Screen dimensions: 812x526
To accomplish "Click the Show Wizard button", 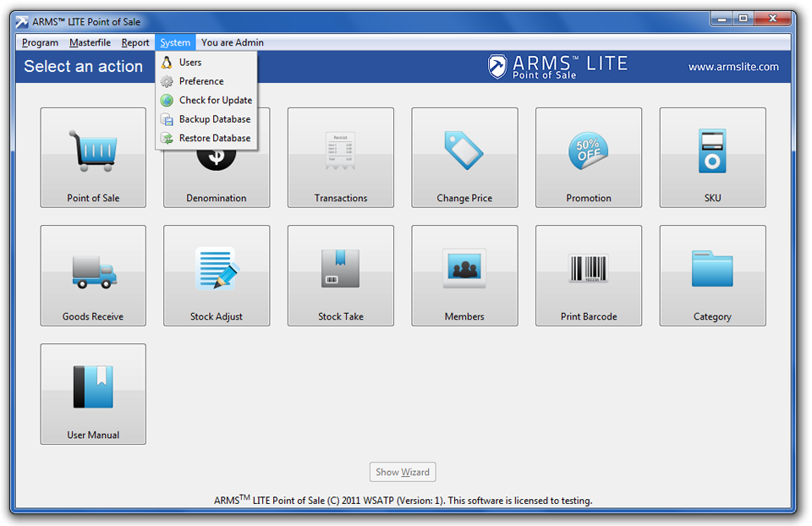I will tap(403, 472).
